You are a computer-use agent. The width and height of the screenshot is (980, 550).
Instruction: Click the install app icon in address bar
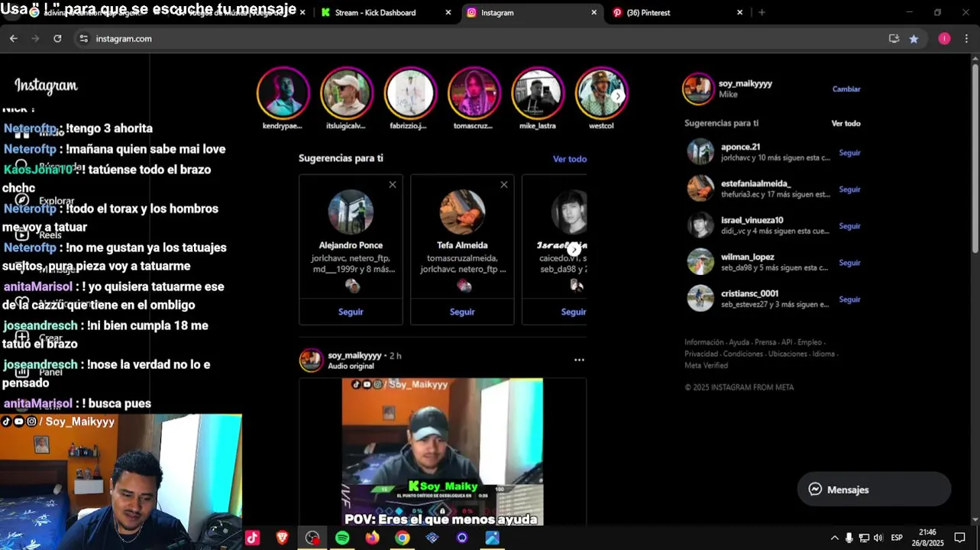(894, 38)
